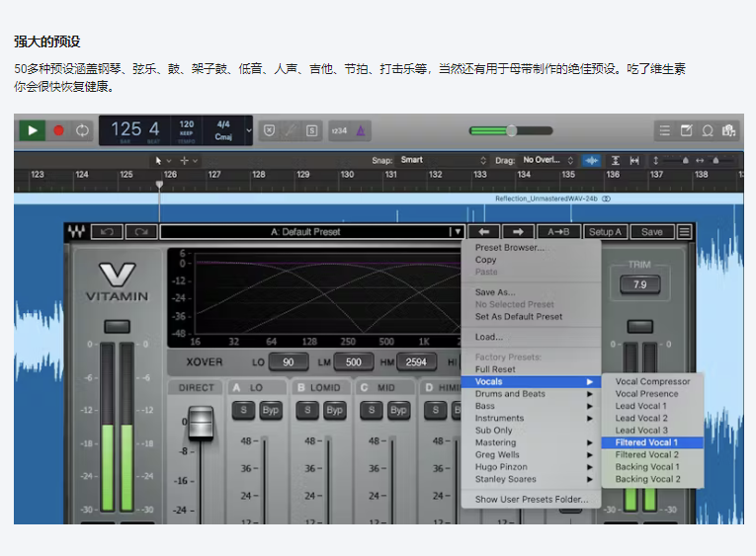Click the Waves logo icon
Image resolution: width=756 pixels, height=556 pixels.
(77, 232)
